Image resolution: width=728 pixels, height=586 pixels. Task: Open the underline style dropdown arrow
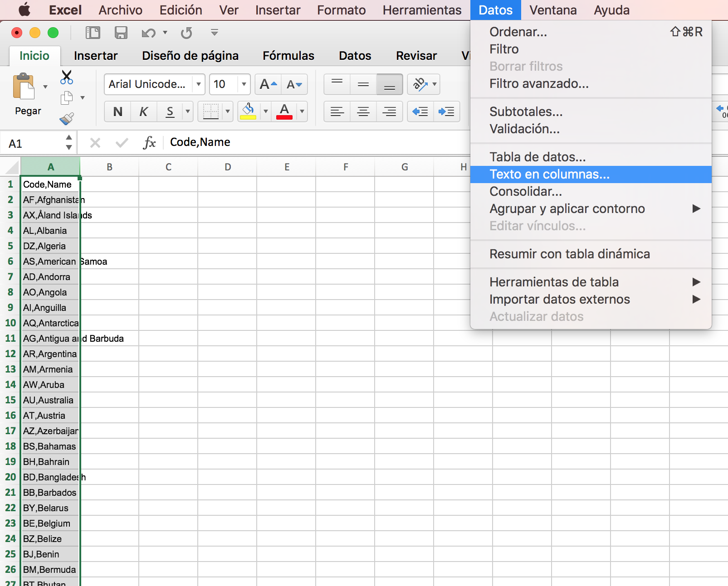(x=188, y=111)
